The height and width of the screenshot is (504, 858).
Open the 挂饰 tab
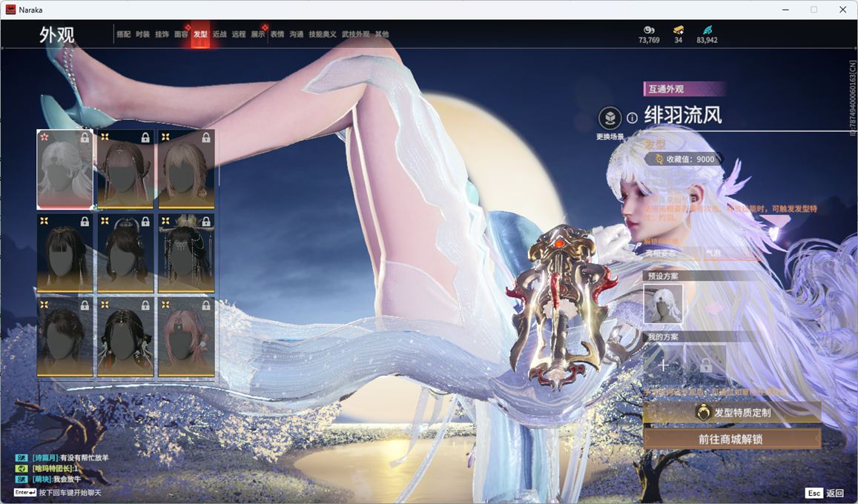click(162, 34)
